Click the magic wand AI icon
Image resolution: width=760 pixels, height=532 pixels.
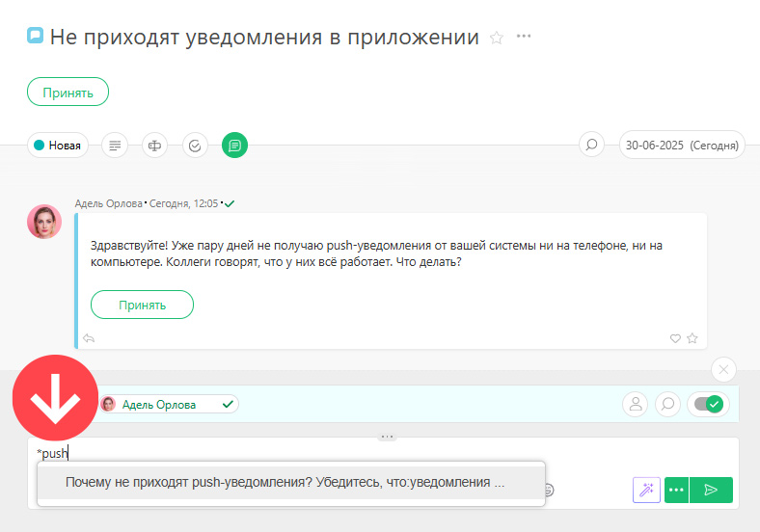646,490
